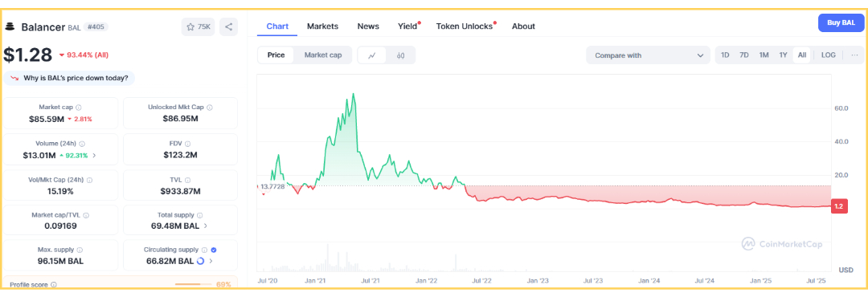The image size is (868, 297).
Task: Click TVL info icon
Action: pyautogui.click(x=187, y=180)
